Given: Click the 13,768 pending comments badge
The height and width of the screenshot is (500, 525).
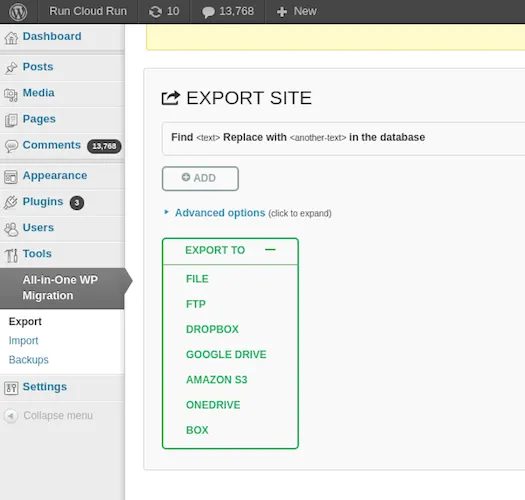Looking at the screenshot, I should tap(104, 146).
